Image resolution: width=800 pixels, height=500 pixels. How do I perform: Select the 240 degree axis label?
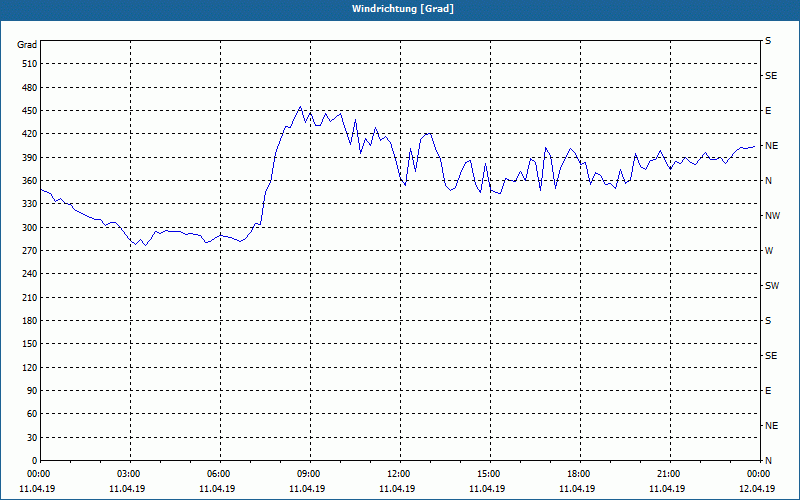pyautogui.click(x=30, y=274)
